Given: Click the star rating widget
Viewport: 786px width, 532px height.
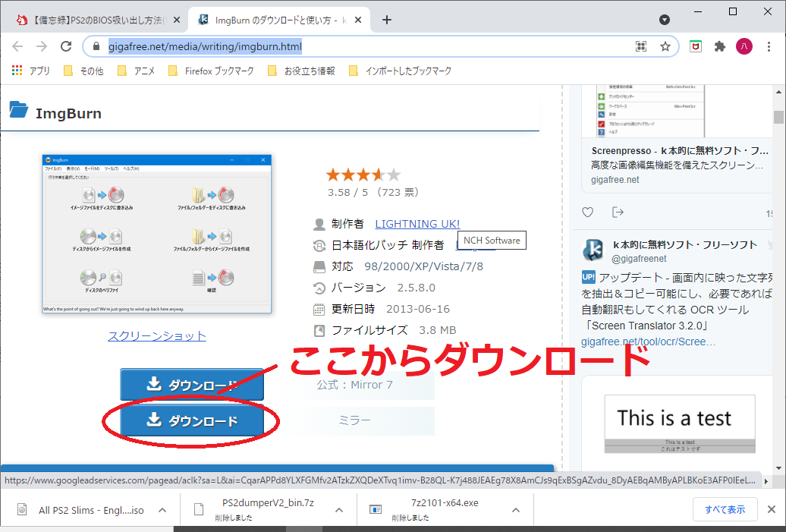Looking at the screenshot, I should (363, 175).
